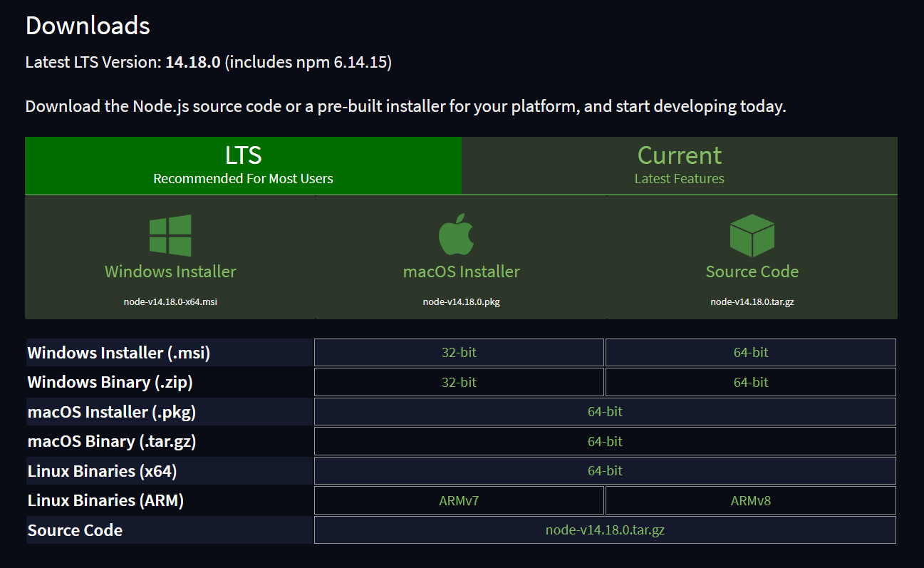Click the macOS Installer (.pkg) row label
Screen dimensions: 924x568
(x=112, y=412)
